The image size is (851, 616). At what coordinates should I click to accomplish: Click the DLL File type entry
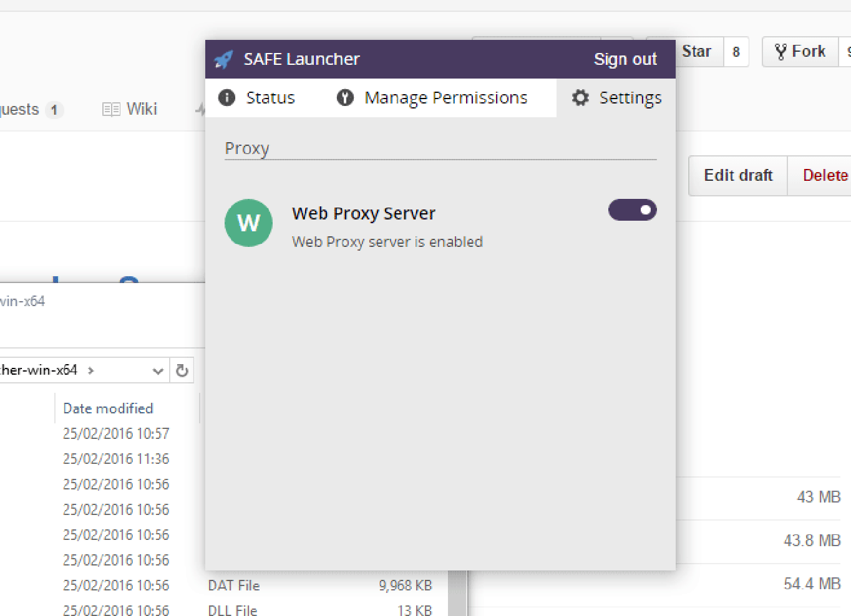click(233, 610)
